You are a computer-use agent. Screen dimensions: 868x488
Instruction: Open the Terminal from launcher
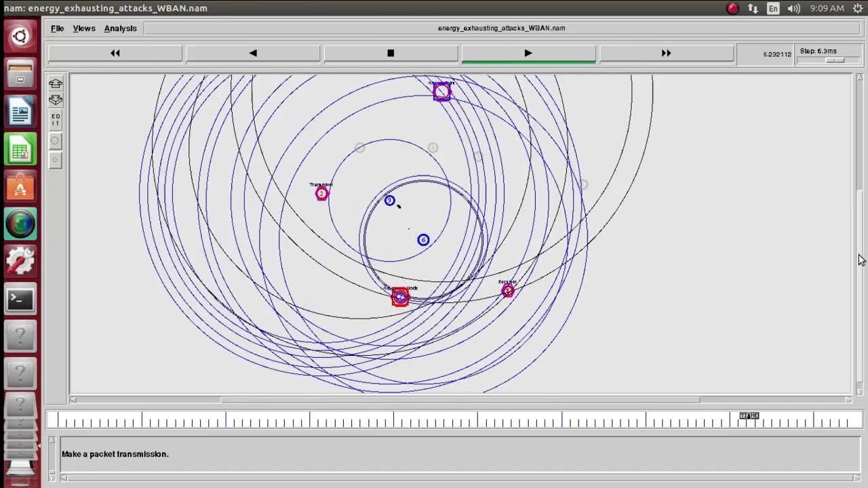pos(20,299)
